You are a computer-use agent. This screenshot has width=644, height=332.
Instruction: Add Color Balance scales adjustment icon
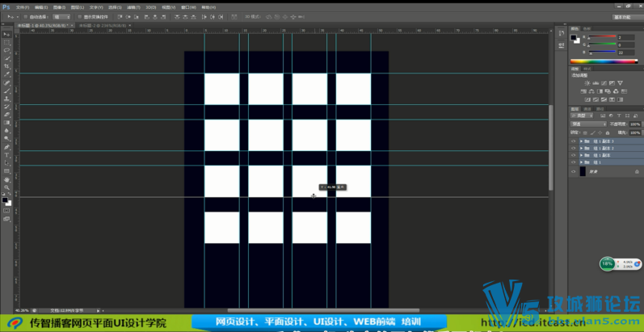coord(591,91)
